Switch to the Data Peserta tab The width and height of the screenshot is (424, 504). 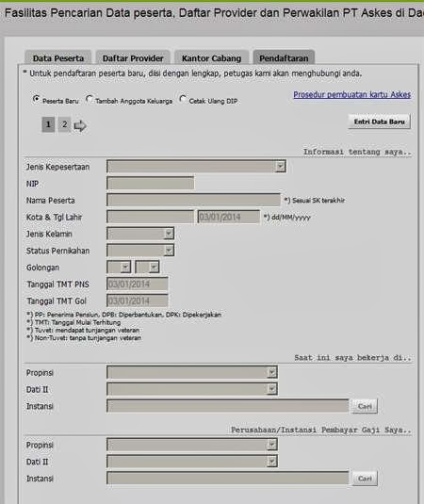point(58,57)
